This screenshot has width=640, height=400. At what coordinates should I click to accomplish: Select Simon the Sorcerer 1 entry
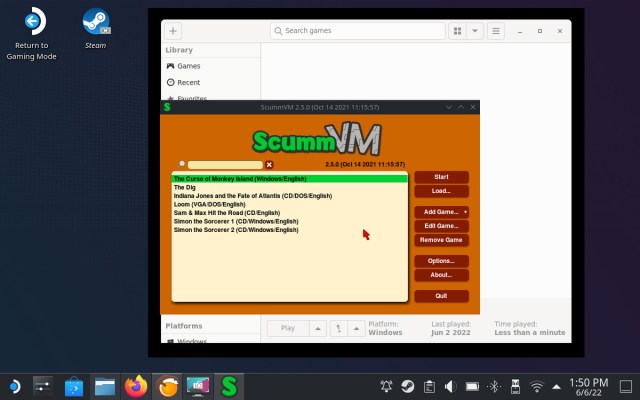click(x=289, y=222)
